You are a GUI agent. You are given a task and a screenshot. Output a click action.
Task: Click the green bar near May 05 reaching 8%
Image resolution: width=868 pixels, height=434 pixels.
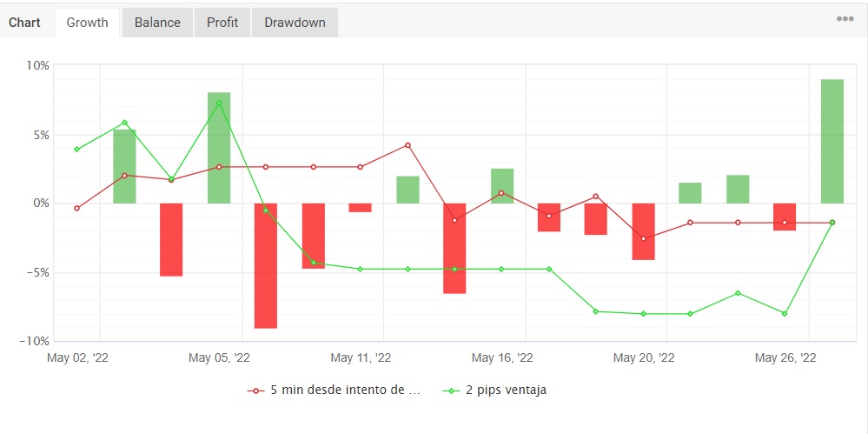point(219,148)
